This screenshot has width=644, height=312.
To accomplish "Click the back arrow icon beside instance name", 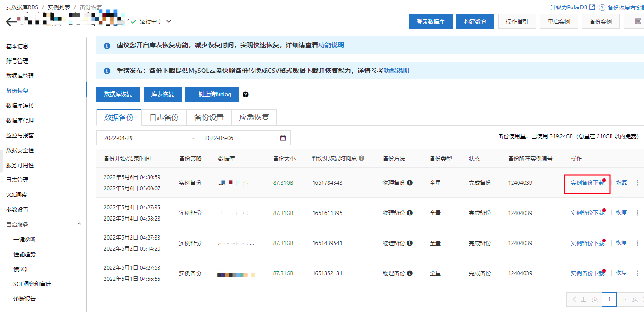I will pyautogui.click(x=11, y=21).
